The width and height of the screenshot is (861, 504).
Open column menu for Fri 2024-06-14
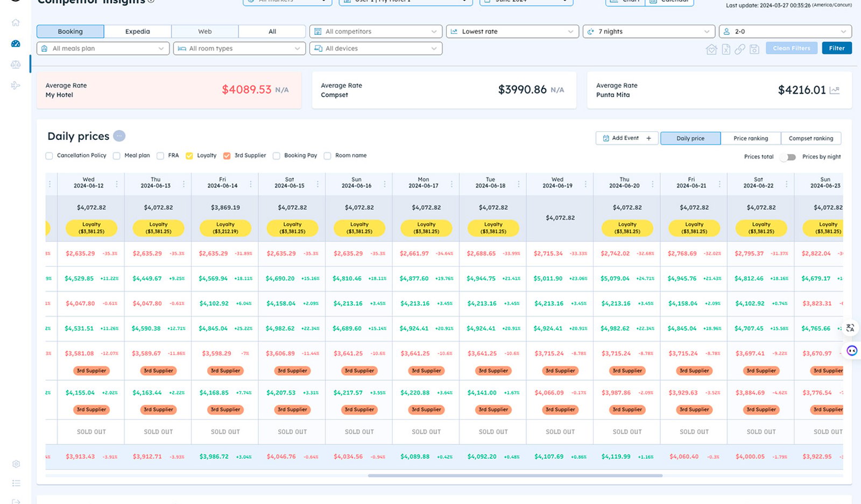coord(251,184)
